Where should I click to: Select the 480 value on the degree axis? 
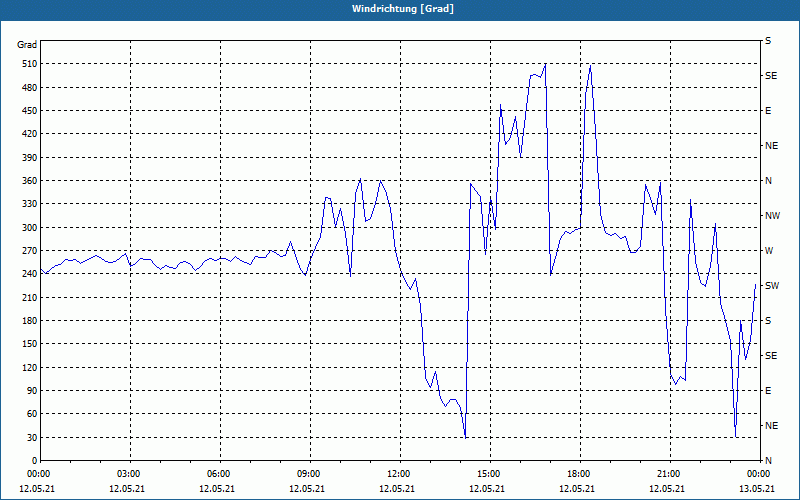click(29, 88)
